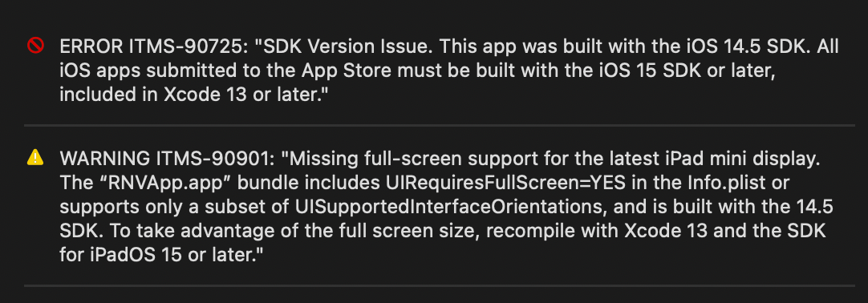The width and height of the screenshot is (868, 303).
Task: Click the red error prohibition icon
Action: tap(35, 46)
